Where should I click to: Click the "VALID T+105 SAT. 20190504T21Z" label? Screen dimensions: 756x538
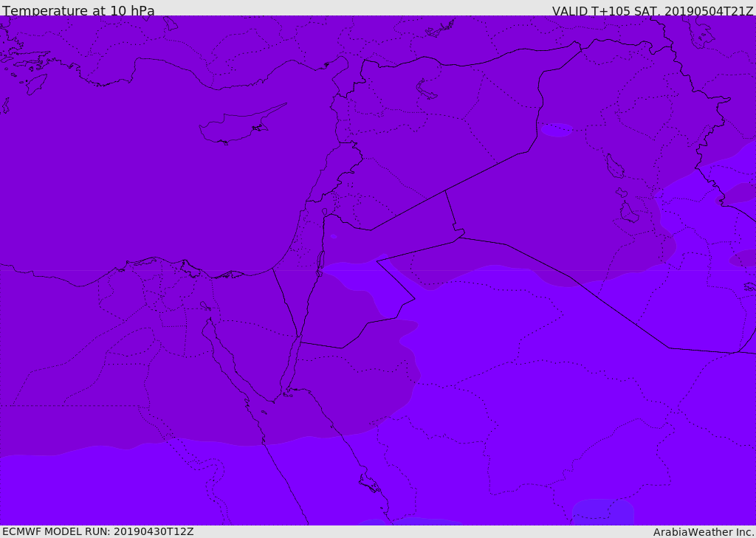[x=653, y=11]
